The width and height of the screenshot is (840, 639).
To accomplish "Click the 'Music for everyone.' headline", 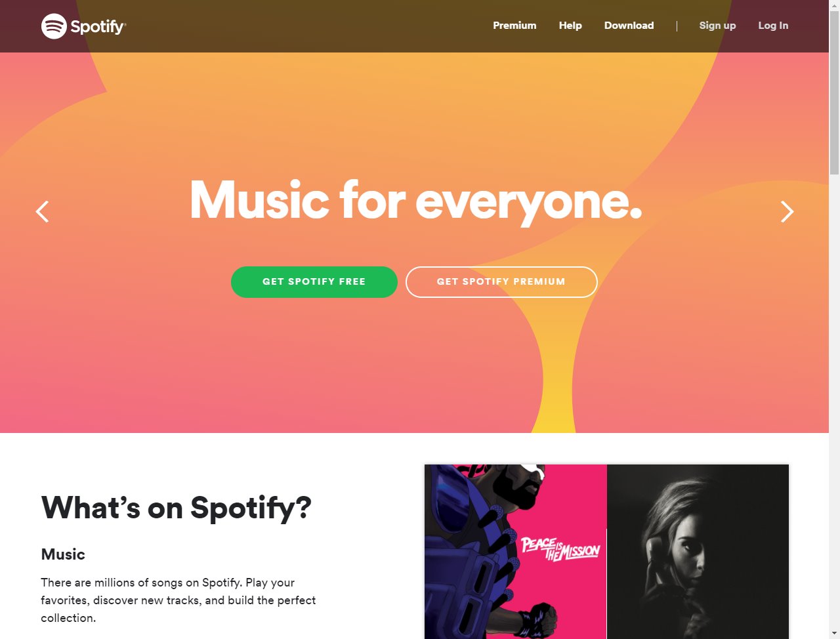I will [415, 201].
